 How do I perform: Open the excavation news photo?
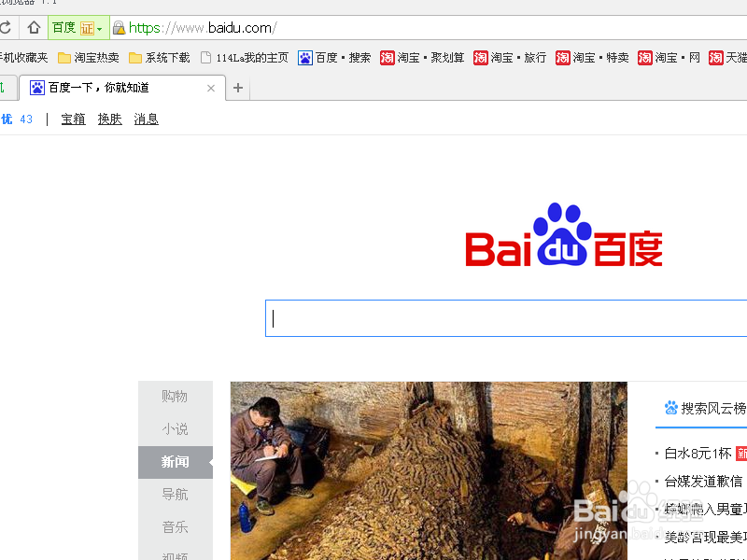429,471
